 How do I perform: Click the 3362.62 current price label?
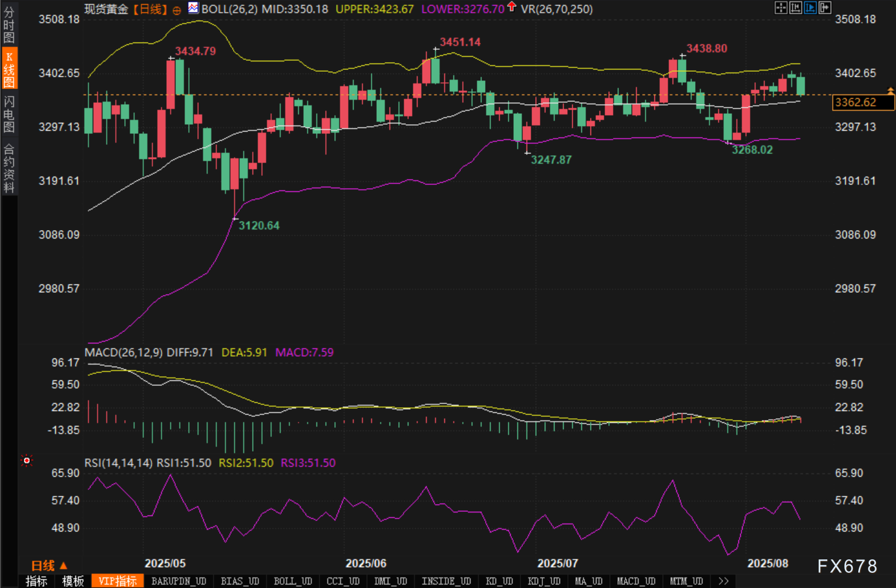(x=862, y=102)
